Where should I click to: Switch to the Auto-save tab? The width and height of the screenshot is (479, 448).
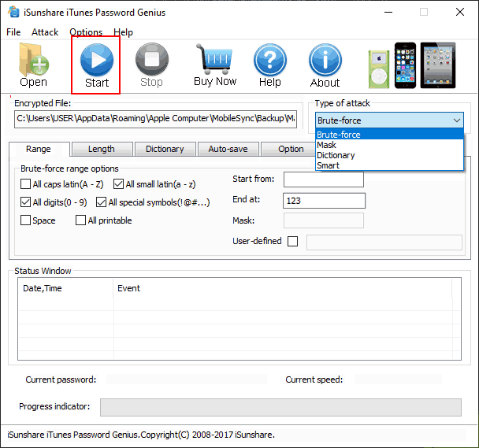228,149
